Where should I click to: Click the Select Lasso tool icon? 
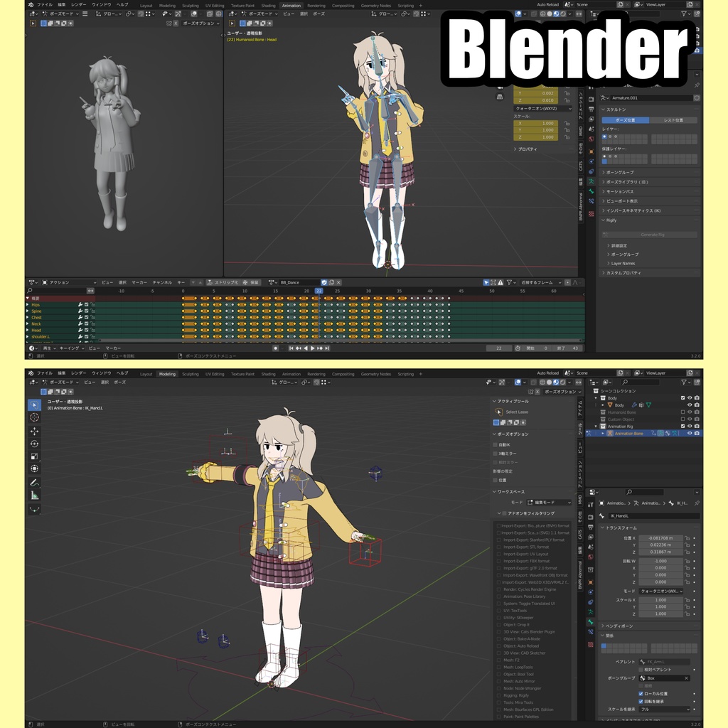(498, 412)
